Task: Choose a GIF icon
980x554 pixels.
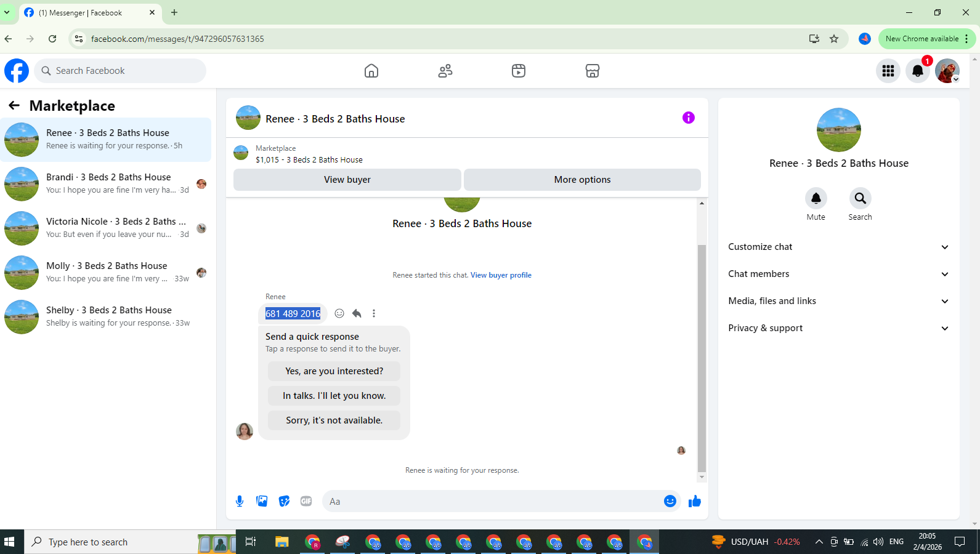Action: coord(306,501)
